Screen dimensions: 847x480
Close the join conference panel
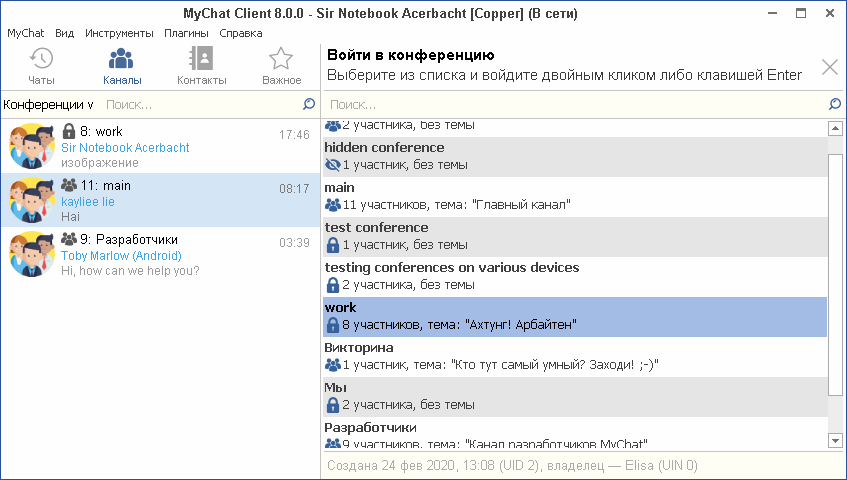click(x=830, y=67)
